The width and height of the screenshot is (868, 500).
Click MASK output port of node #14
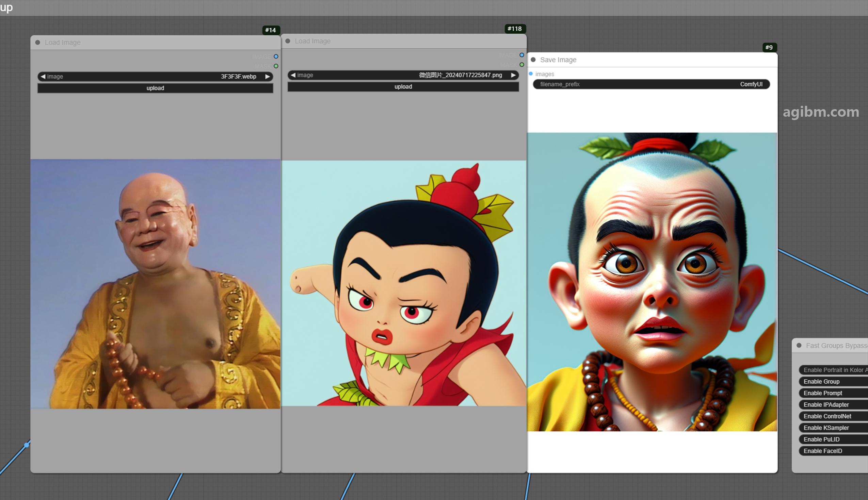[x=276, y=66]
